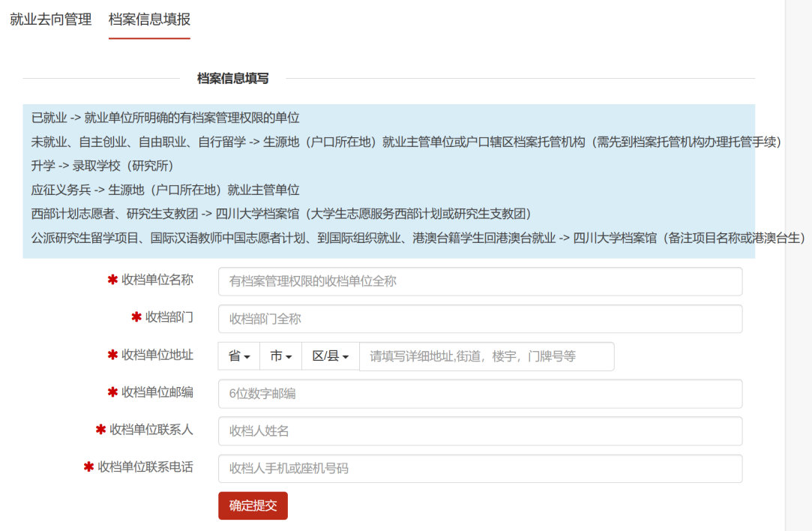Select the 档案信息填报 tab

(x=149, y=19)
